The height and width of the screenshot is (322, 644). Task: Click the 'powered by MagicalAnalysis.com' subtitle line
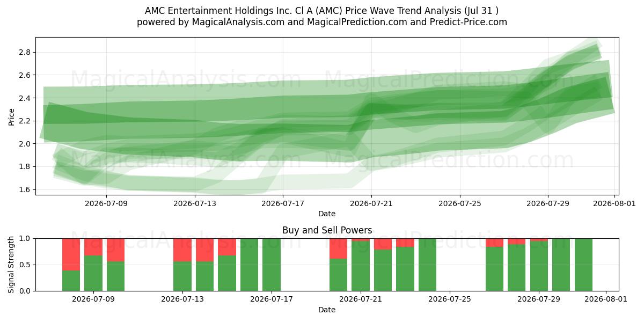[x=322, y=22]
